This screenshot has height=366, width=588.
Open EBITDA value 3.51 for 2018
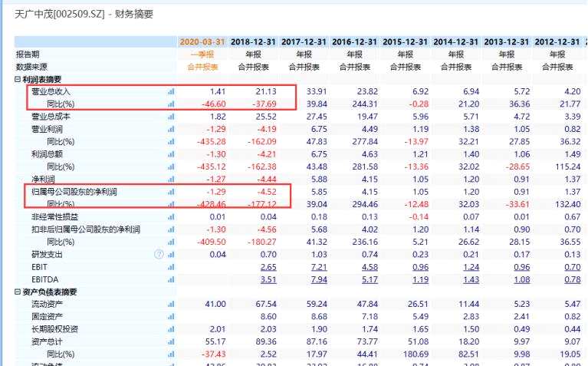click(268, 279)
